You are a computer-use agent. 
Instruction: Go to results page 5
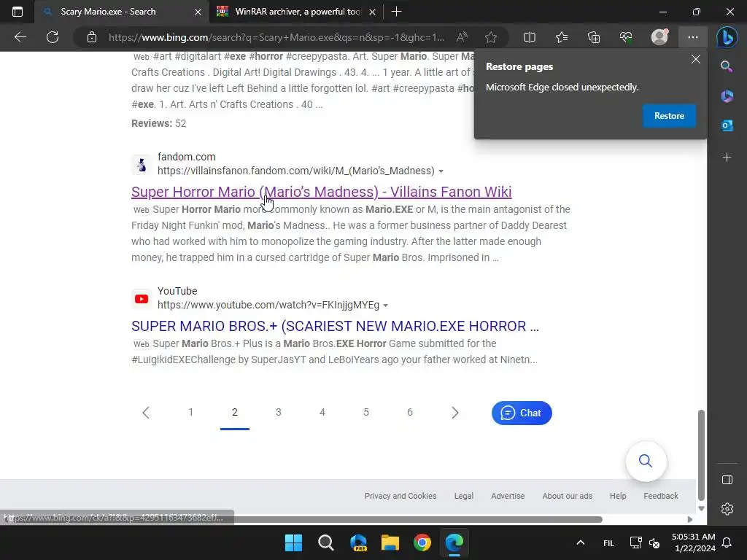coord(366,413)
